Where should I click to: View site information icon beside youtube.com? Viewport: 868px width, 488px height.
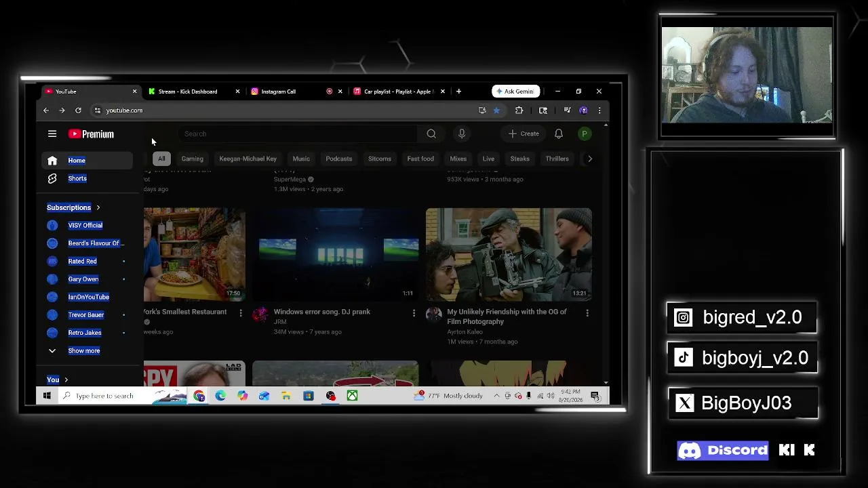click(x=98, y=110)
